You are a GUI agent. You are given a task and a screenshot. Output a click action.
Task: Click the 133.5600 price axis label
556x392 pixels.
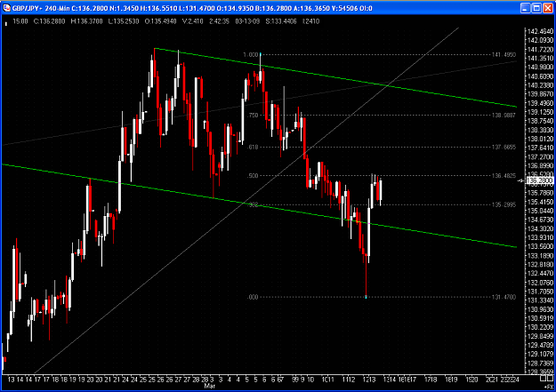[540, 246]
